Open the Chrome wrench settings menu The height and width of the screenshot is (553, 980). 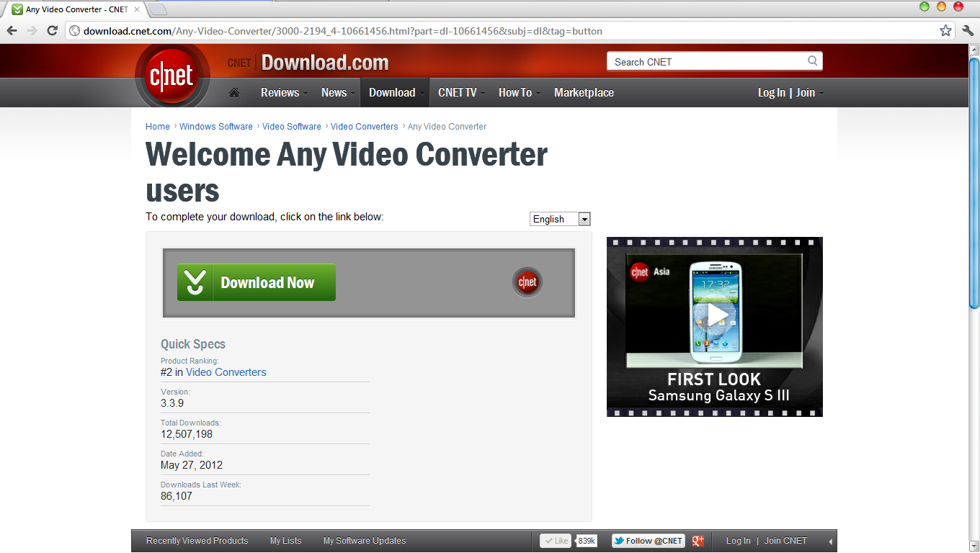pos(968,31)
